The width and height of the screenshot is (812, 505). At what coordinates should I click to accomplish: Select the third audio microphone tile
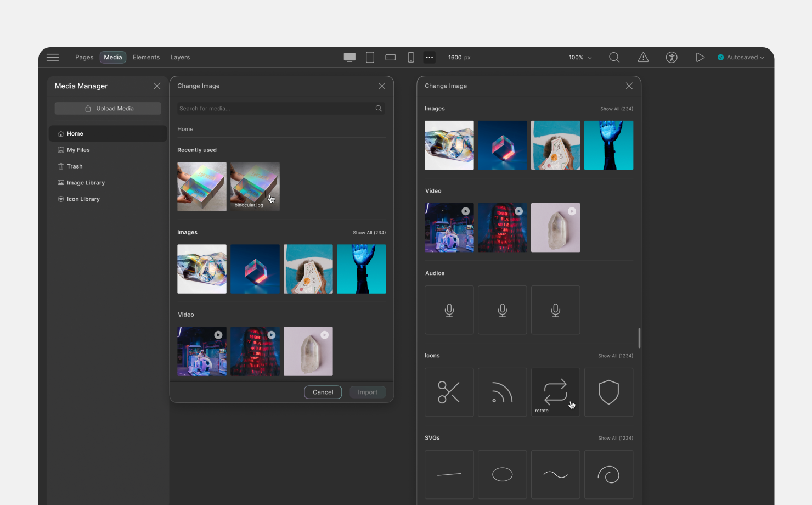point(555,310)
